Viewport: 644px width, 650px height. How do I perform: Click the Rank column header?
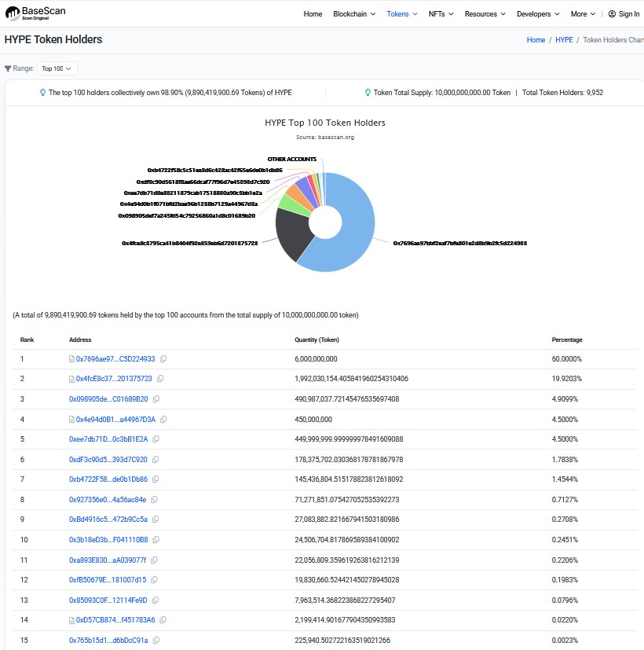27,340
